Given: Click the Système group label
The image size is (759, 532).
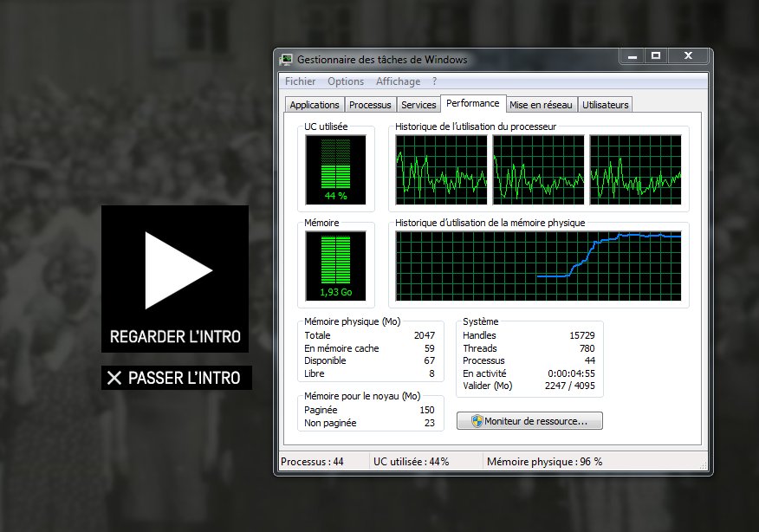Looking at the screenshot, I should pos(480,322).
